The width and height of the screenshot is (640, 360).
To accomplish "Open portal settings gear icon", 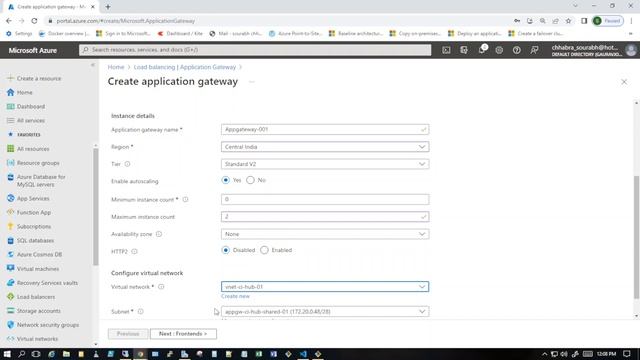I will click(499, 50).
